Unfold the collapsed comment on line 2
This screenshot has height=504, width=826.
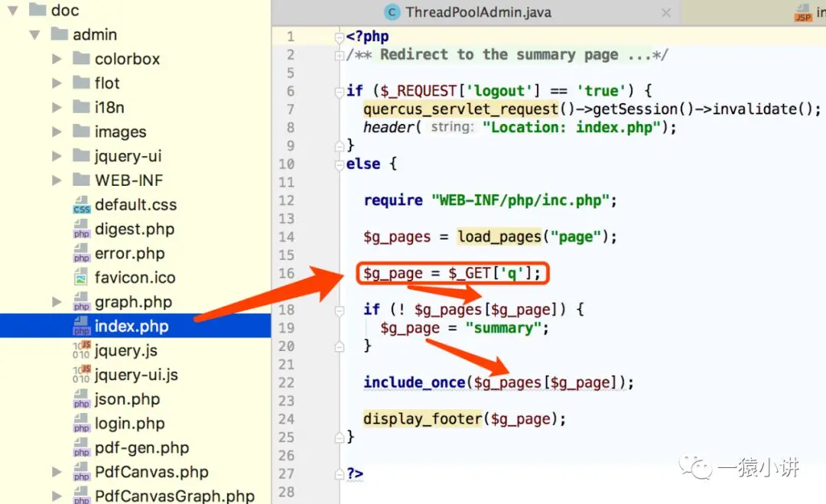[340, 55]
